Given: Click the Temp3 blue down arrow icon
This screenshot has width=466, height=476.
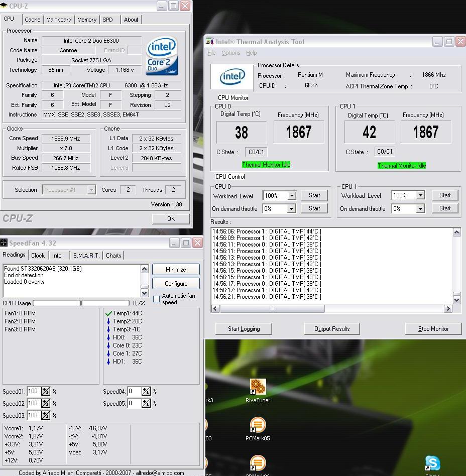Looking at the screenshot, I should tap(108, 329).
